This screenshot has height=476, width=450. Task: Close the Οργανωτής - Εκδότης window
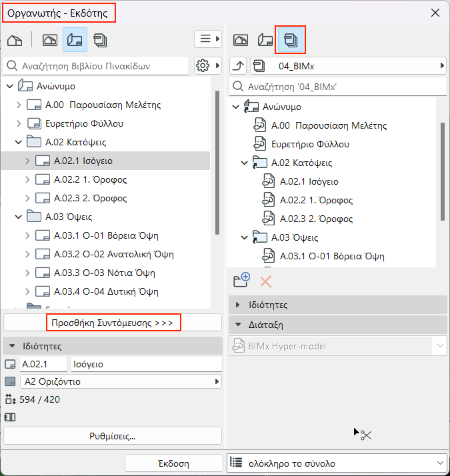tap(435, 13)
